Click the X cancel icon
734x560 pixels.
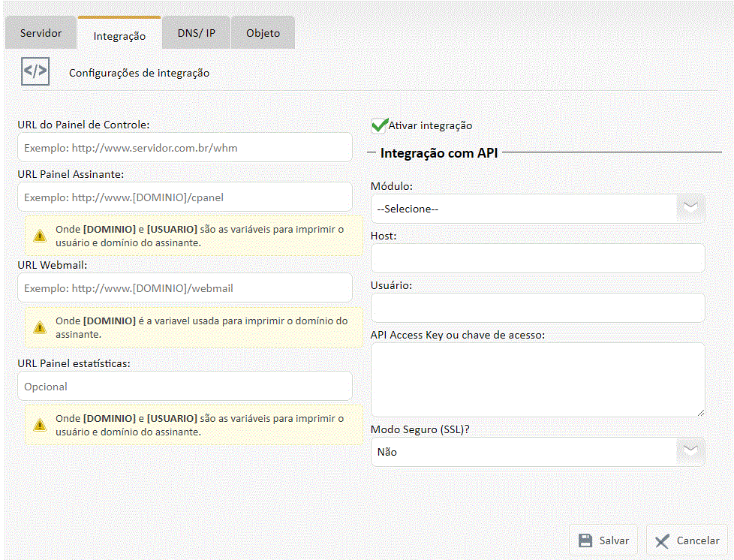click(x=662, y=541)
